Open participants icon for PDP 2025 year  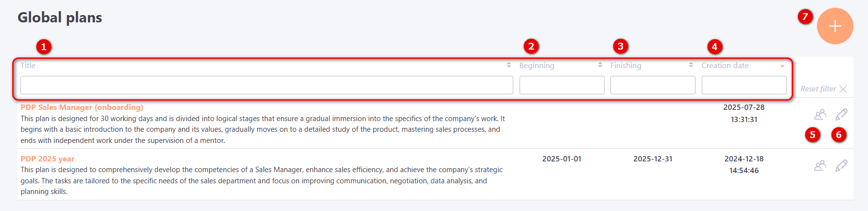tap(820, 165)
